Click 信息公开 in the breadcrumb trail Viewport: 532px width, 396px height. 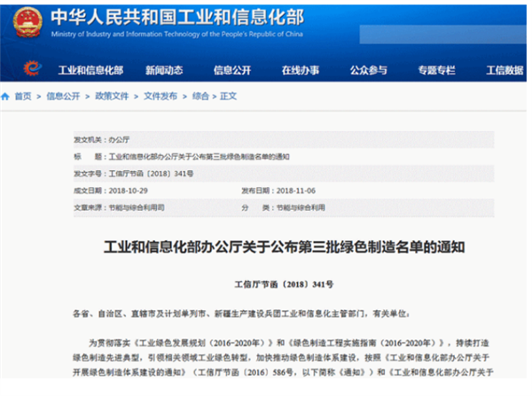[62, 96]
